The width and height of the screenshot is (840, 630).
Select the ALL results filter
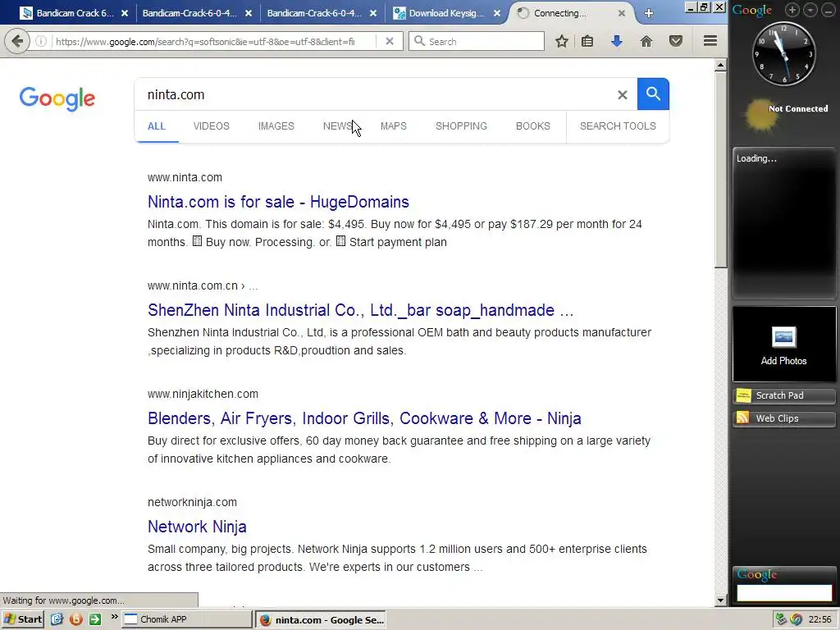click(x=157, y=126)
